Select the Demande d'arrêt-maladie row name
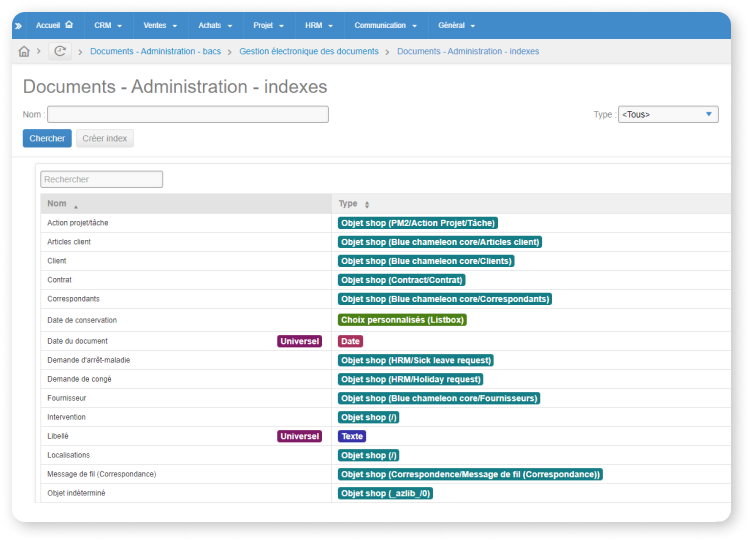This screenshot has height=542, width=751. point(89,360)
